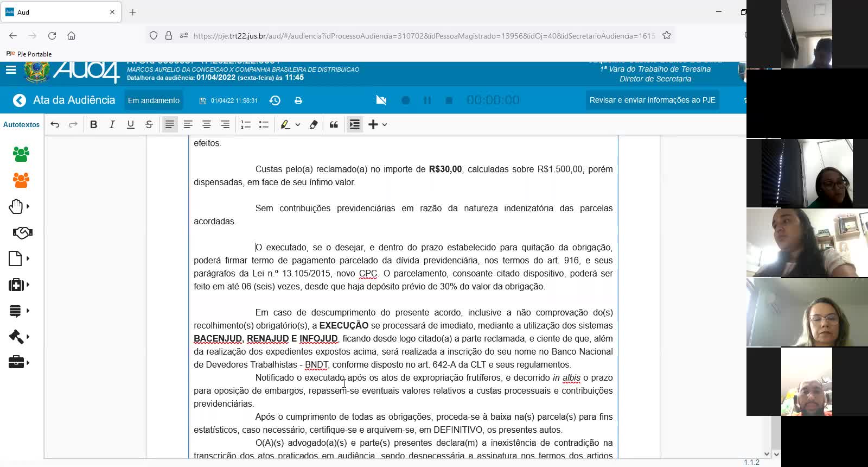Bookmark this page with the star icon
The image size is (868, 467).
pos(667,35)
